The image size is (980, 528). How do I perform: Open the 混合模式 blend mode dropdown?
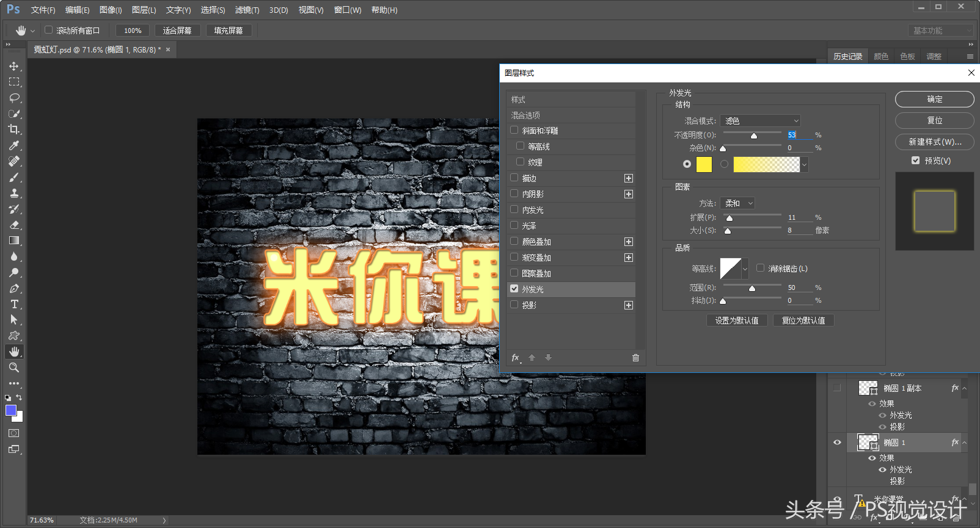pyautogui.click(x=761, y=121)
